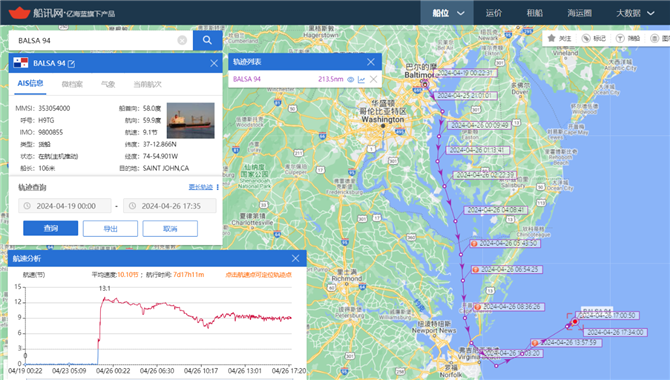Clear the BALSA 94 search text
This screenshot has width=670, height=380.
point(182,40)
